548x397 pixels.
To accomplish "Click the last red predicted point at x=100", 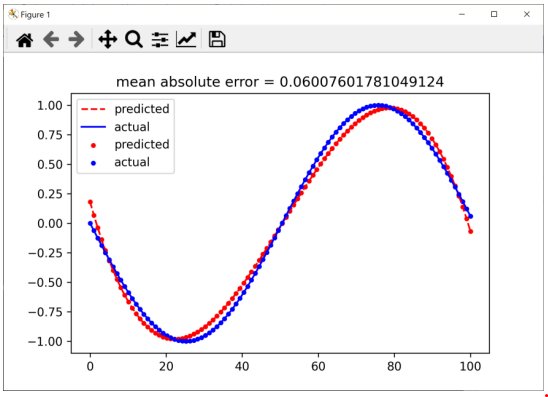I will (470, 231).
